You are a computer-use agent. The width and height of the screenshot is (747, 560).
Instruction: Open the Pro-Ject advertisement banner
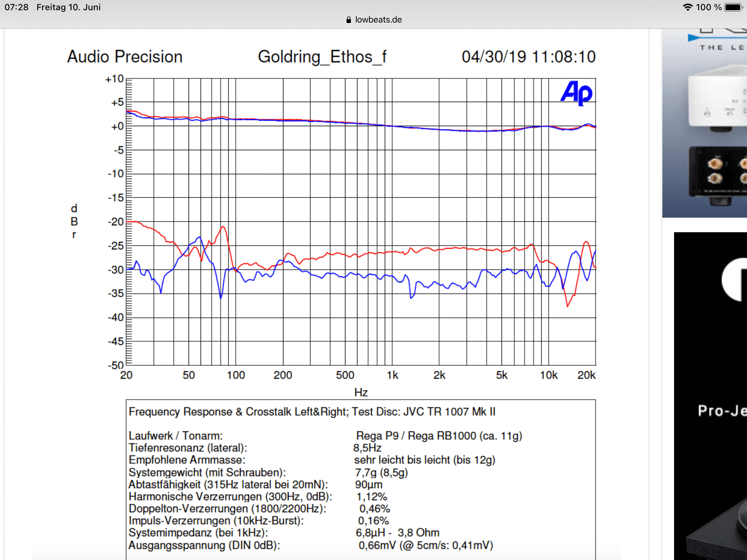click(x=711, y=396)
